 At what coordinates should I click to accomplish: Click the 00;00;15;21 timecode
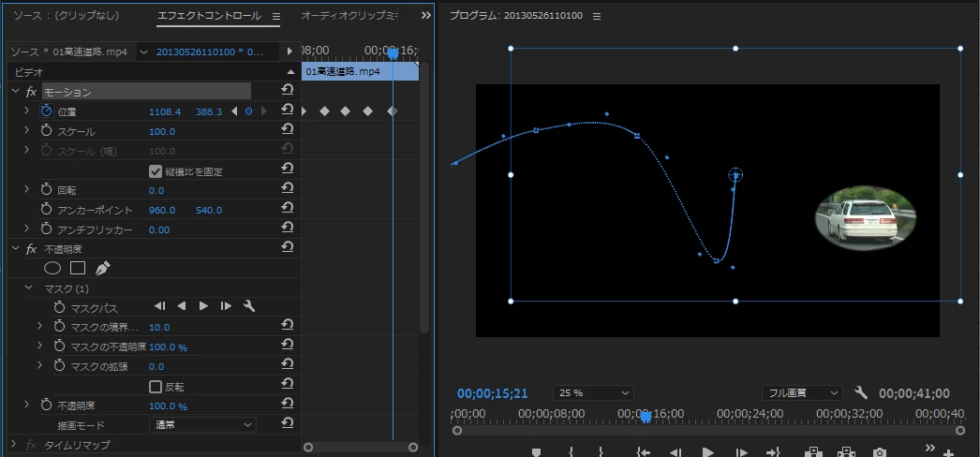(493, 393)
